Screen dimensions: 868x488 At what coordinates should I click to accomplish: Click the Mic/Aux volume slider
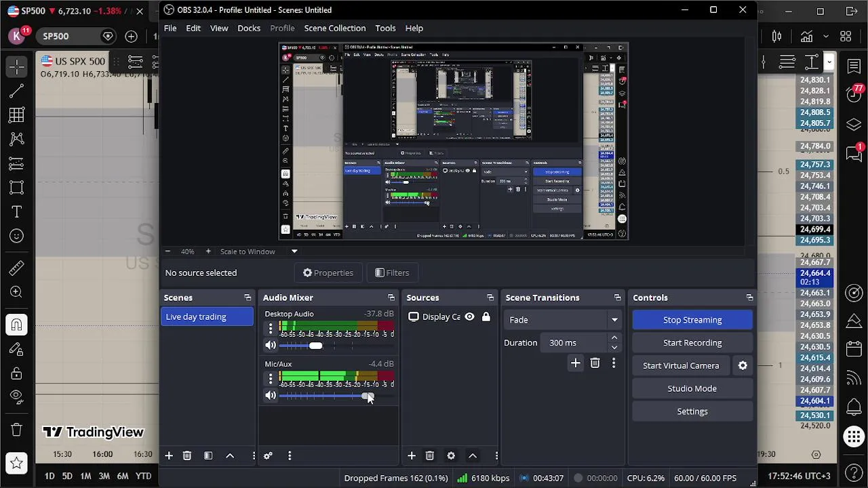[x=336, y=396]
